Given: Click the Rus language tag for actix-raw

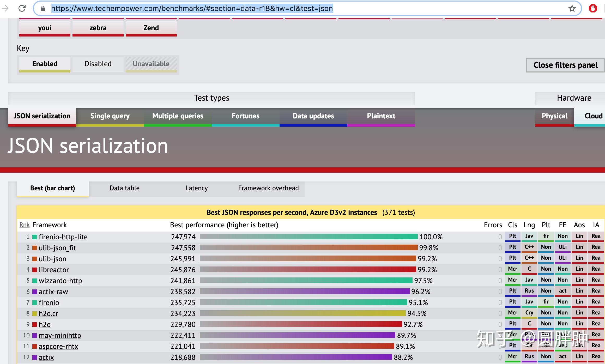Looking at the screenshot, I should pyautogui.click(x=529, y=291).
